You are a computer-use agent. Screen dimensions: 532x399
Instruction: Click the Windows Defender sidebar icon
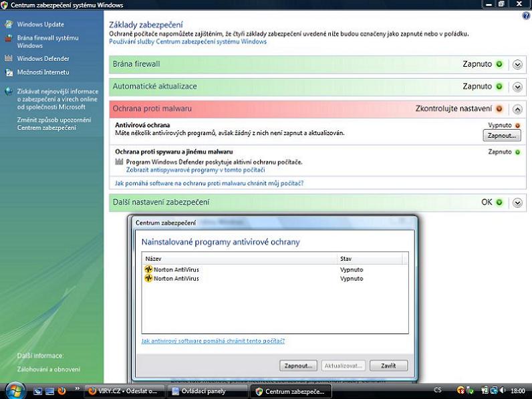pos(8,58)
